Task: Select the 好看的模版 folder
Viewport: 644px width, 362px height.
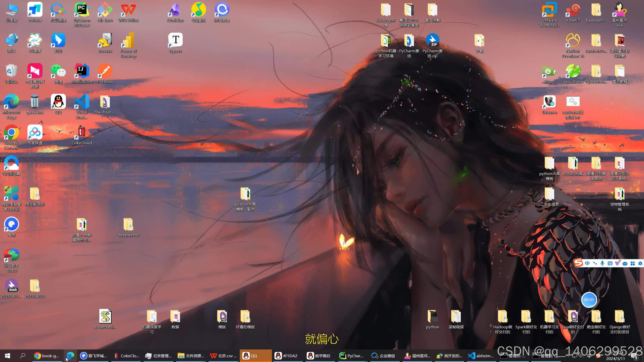Action: point(246,319)
